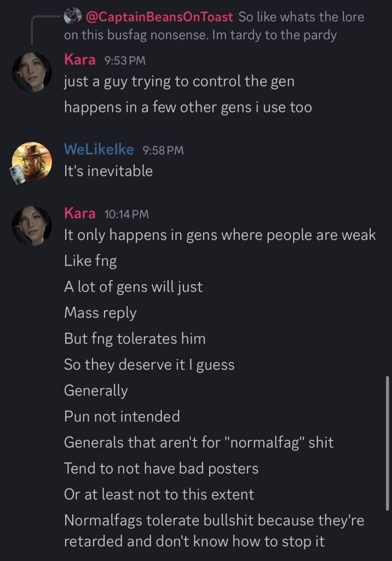Viewport: 392px width, 561px height.
Task: Click the message 'Or at least not to this extent'
Action: click(159, 495)
